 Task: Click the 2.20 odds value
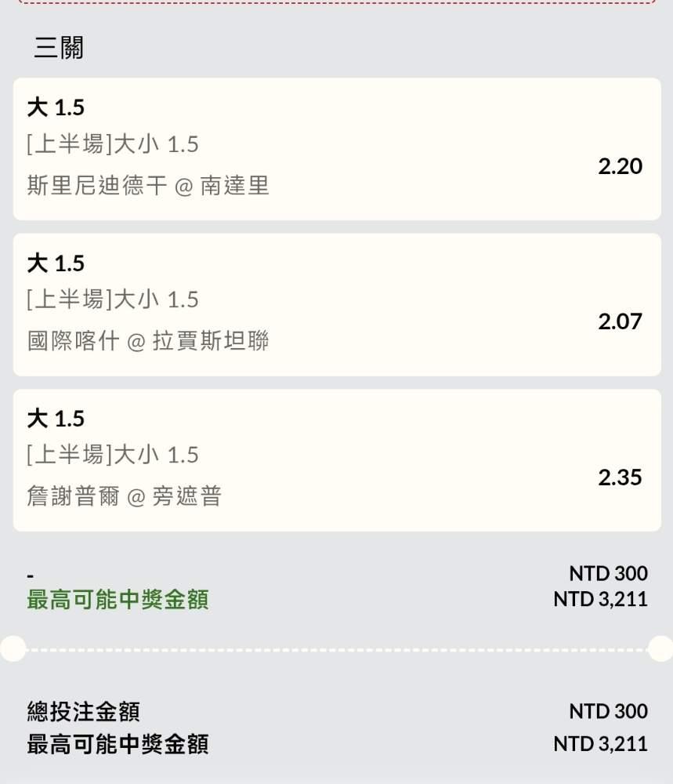[x=620, y=166]
